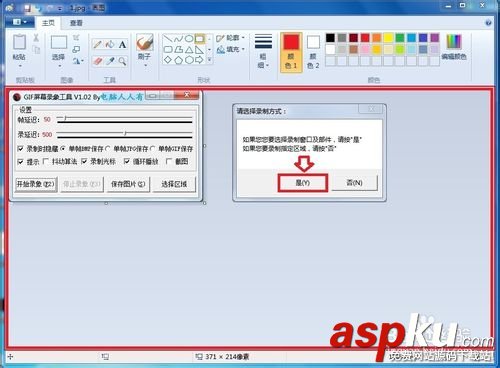
Task: Open the Fill (填充) dropdown
Action: (x=230, y=50)
